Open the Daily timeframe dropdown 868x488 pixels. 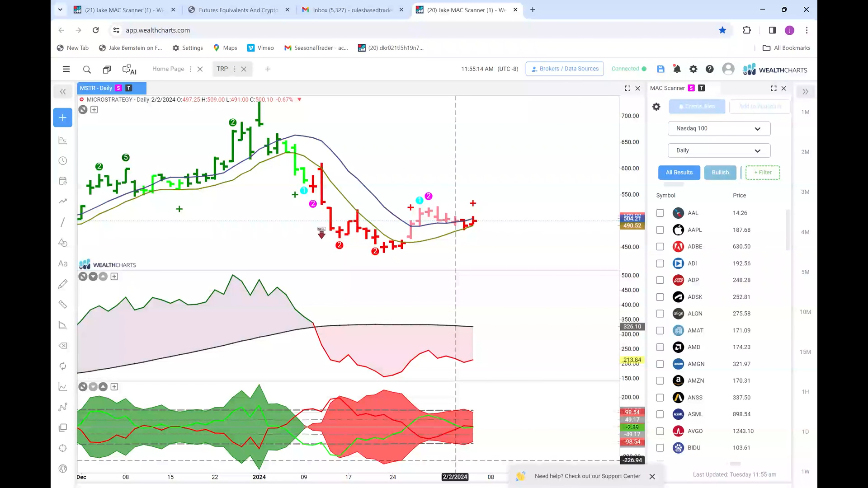point(719,150)
